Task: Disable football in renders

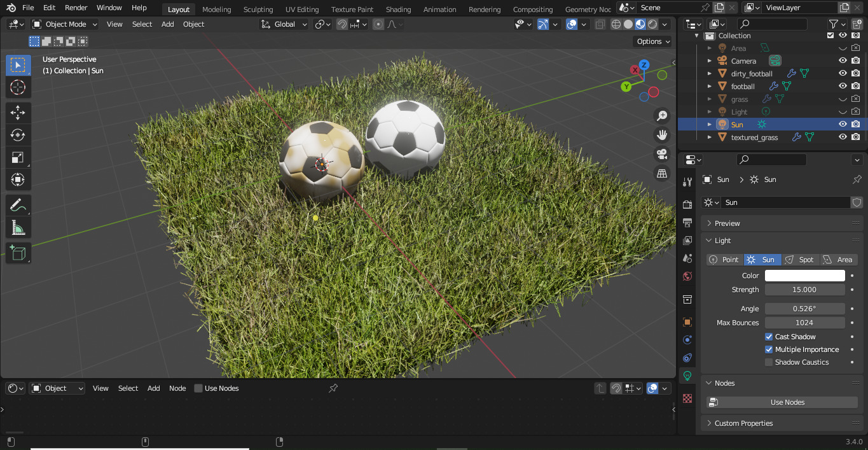Action: click(x=856, y=87)
